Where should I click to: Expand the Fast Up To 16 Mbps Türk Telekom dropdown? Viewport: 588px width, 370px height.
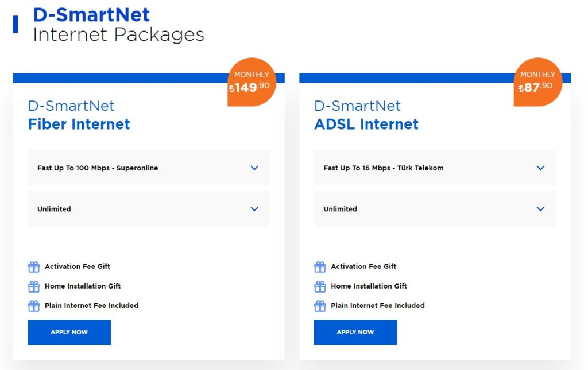click(435, 168)
